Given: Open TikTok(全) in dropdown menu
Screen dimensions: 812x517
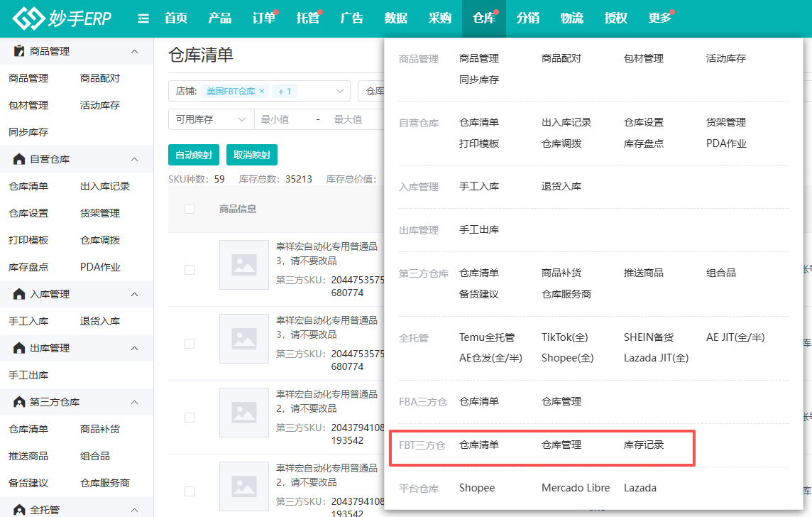Looking at the screenshot, I should pos(564,337).
